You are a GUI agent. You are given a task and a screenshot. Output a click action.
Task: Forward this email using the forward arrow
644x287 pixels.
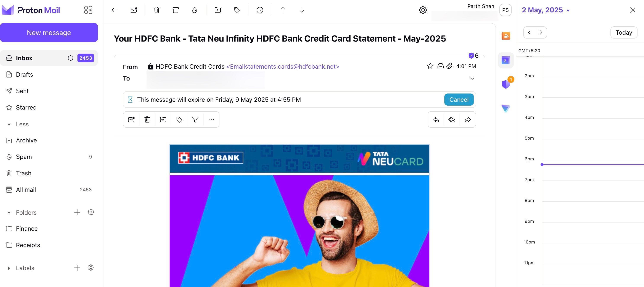point(468,120)
